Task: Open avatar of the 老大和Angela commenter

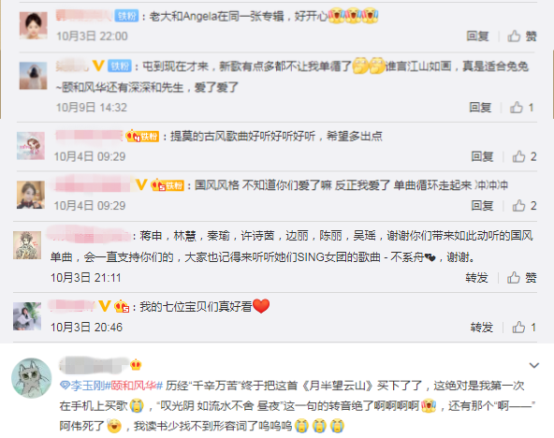Action: 33,25
